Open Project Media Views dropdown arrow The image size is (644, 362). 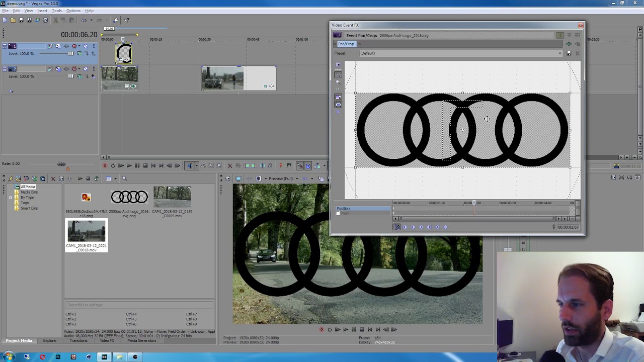coord(115,178)
